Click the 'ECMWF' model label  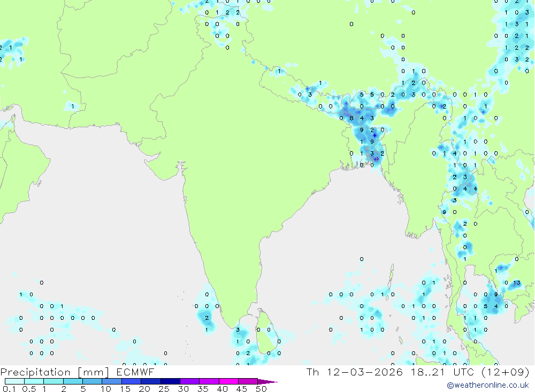point(135,372)
